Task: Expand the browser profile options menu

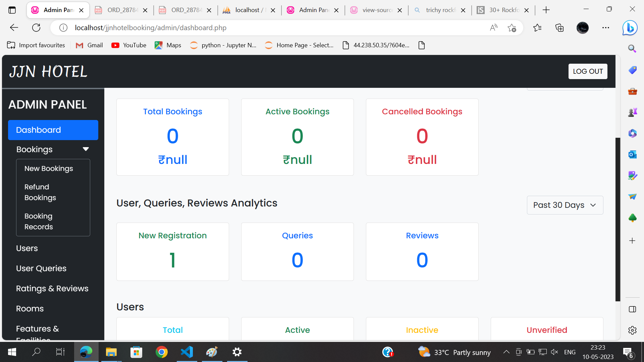Action: pyautogui.click(x=582, y=28)
